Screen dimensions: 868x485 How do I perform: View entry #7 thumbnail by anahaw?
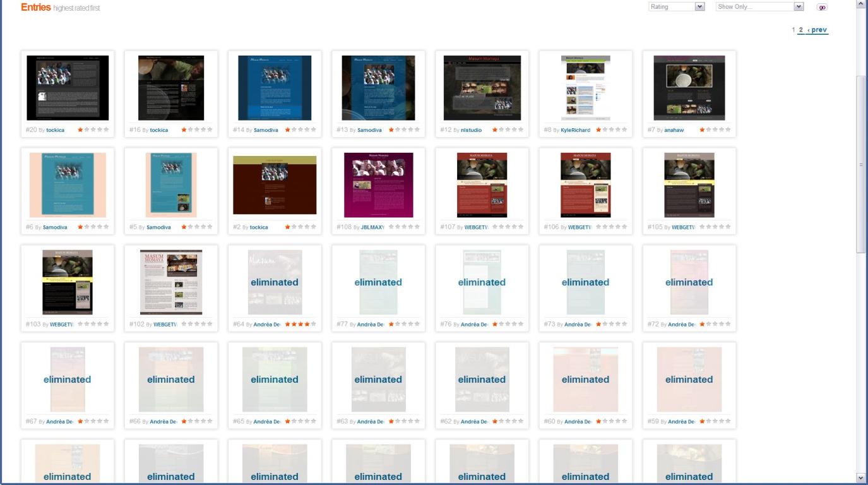tap(689, 88)
